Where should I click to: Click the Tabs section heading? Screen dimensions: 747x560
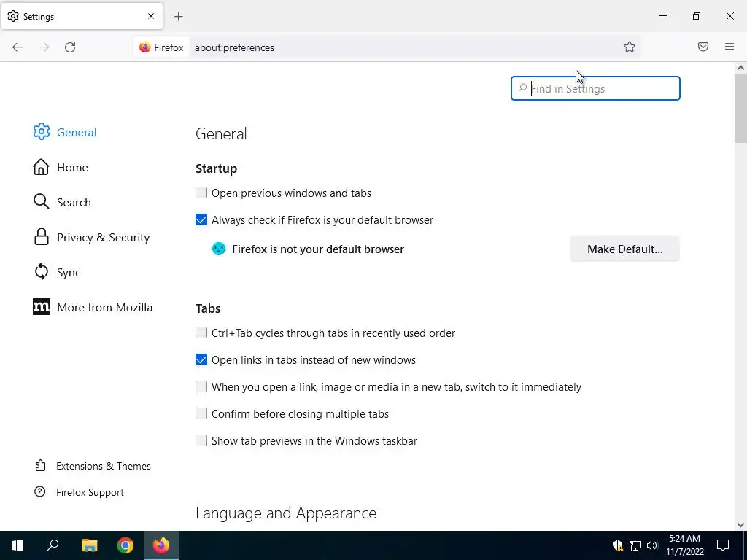[x=208, y=308]
